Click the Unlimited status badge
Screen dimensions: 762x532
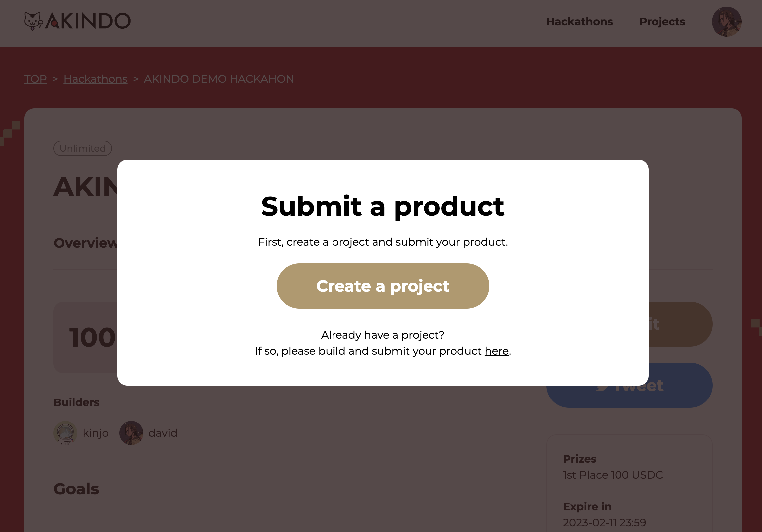(x=82, y=148)
